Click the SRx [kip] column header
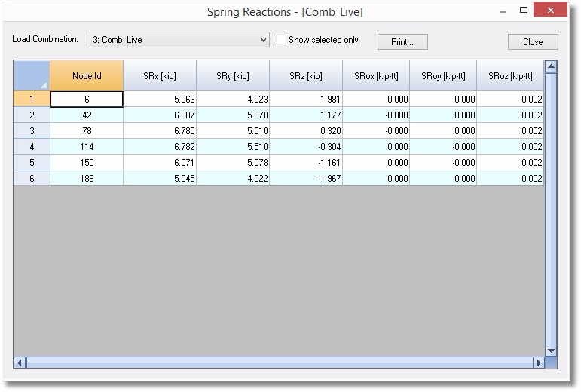581x392 pixels. 160,75
